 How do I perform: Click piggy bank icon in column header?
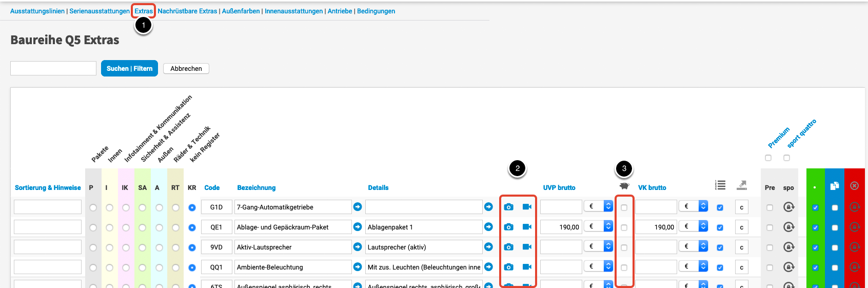point(624,186)
